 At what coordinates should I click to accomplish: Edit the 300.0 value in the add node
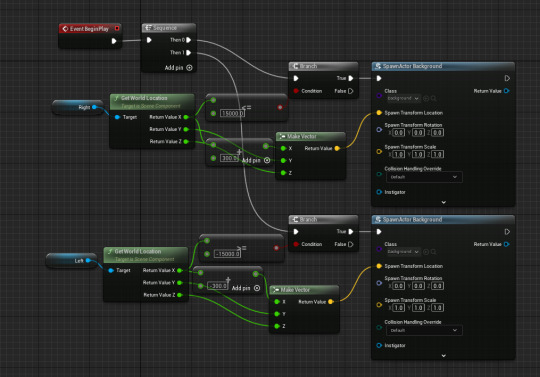pos(229,158)
